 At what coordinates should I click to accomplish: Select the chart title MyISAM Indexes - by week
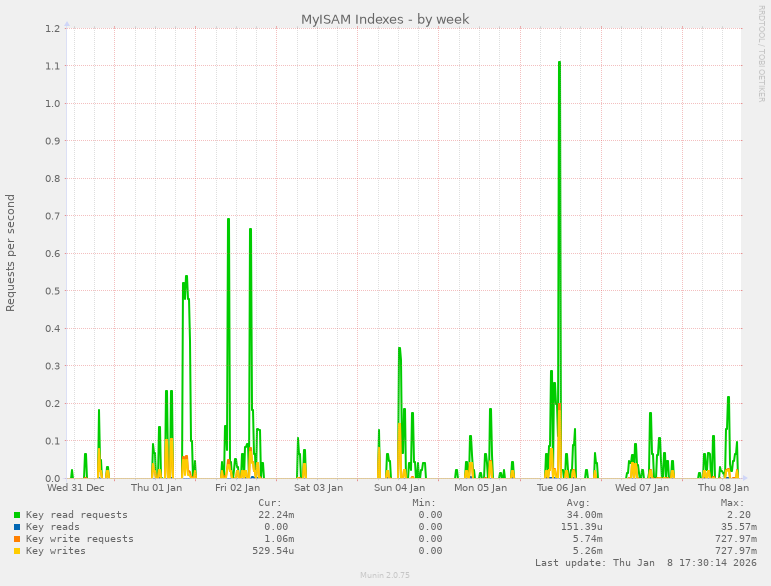[x=385, y=20]
